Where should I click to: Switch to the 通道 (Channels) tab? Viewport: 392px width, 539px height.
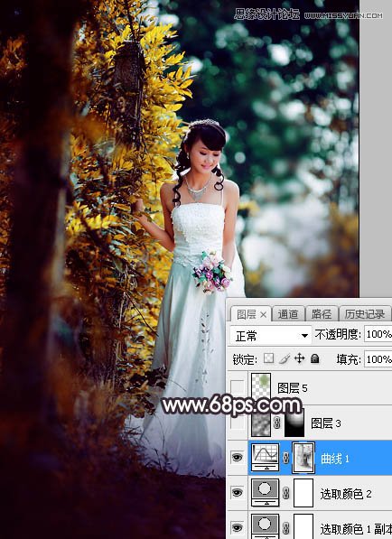pos(288,314)
